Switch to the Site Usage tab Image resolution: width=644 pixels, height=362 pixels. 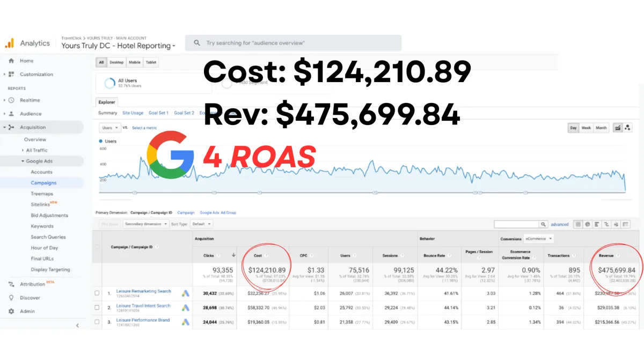[133, 113]
